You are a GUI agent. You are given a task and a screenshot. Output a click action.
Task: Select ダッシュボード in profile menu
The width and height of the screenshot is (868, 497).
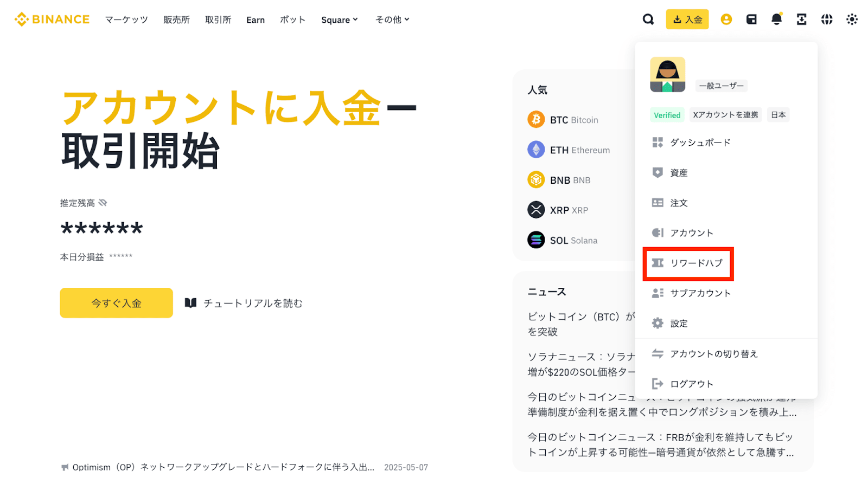tap(726, 143)
